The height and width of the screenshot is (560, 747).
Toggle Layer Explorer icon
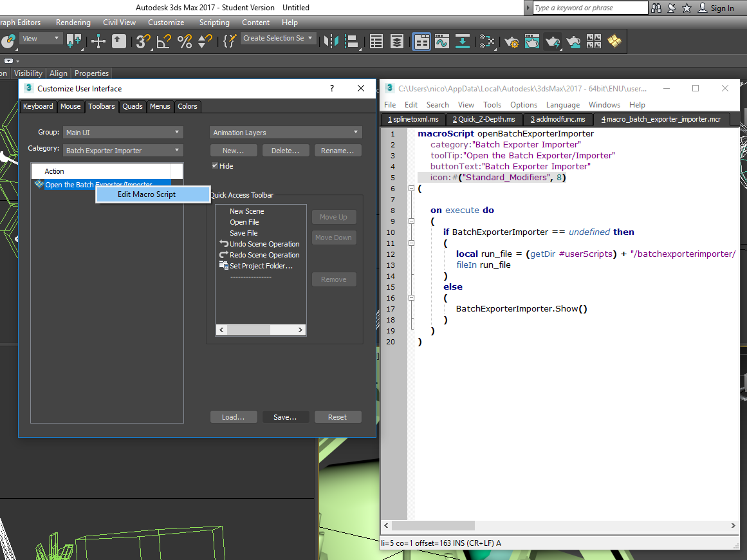(396, 41)
